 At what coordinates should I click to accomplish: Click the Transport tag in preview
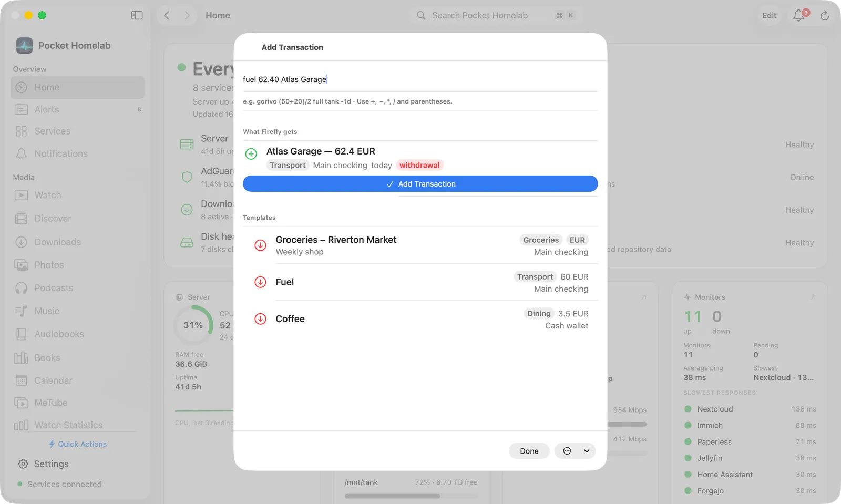click(x=288, y=166)
